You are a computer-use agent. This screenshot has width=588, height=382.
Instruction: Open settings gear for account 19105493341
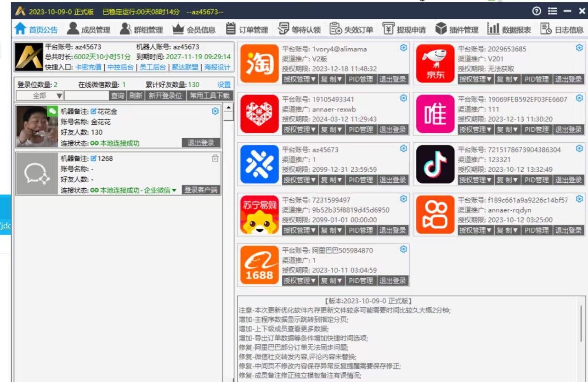tap(403, 98)
